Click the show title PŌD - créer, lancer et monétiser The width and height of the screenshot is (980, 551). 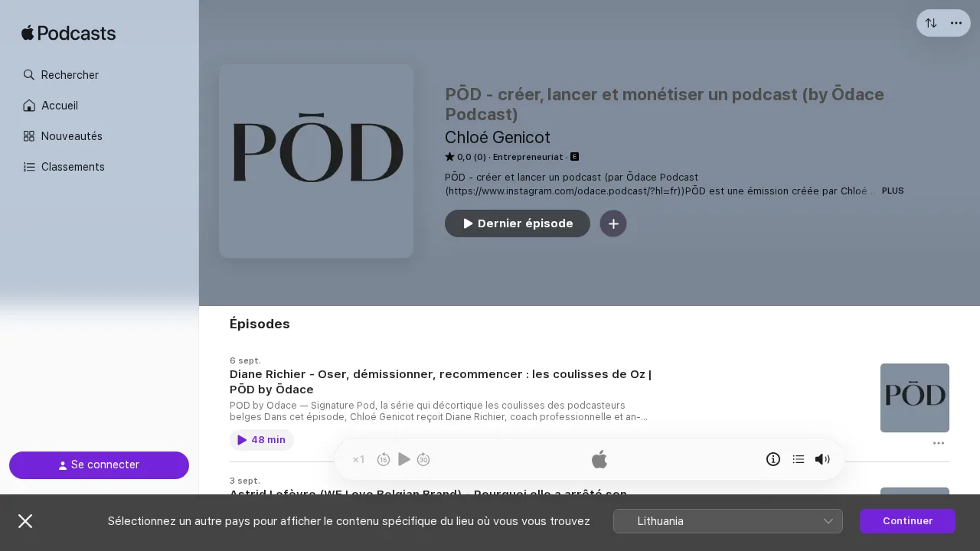coord(665,104)
